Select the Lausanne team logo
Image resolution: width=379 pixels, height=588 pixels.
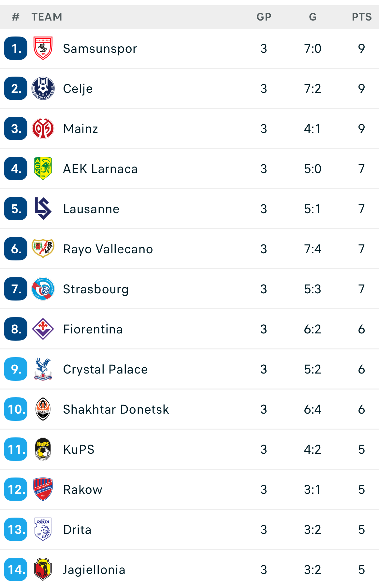(x=43, y=209)
